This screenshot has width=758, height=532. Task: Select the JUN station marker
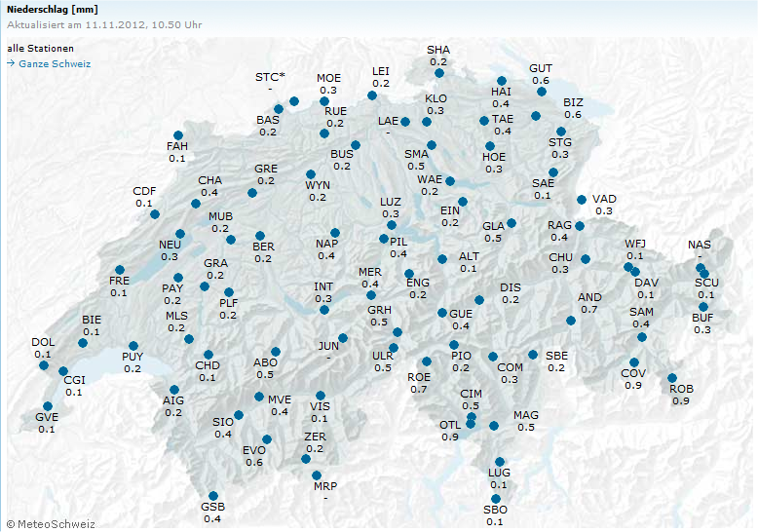tap(343, 337)
